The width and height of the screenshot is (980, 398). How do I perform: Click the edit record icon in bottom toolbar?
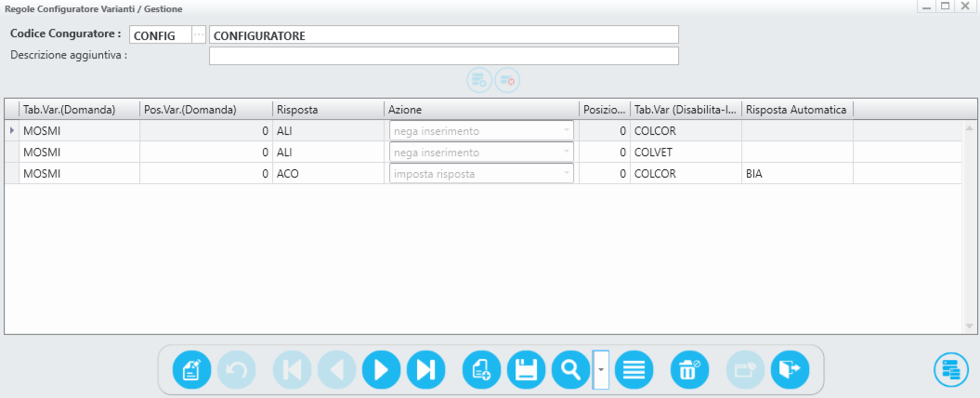pos(192,370)
